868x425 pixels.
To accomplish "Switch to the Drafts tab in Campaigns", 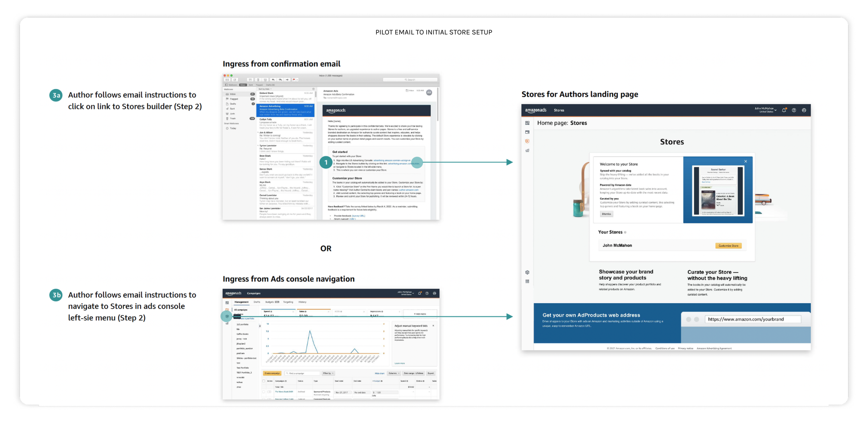I will coord(257,302).
